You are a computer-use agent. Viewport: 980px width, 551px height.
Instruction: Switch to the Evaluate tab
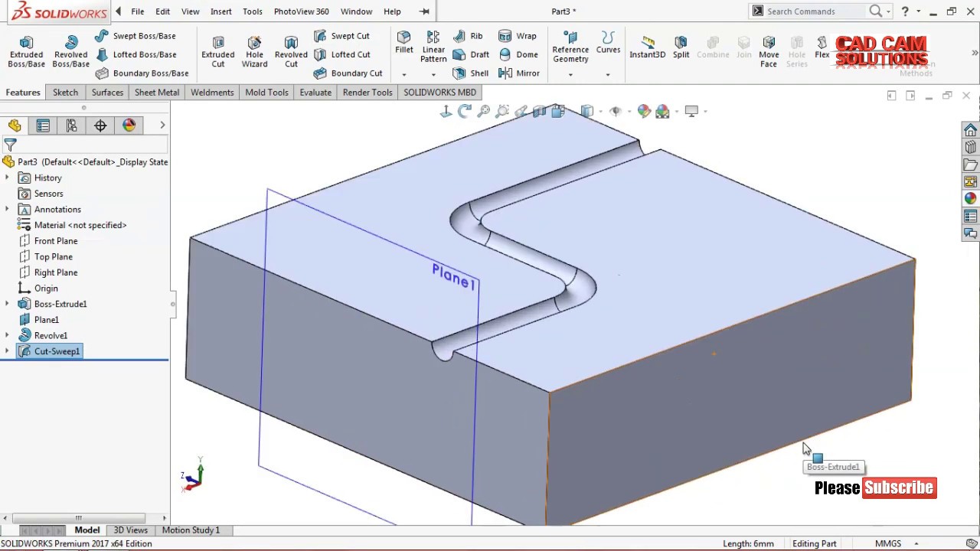[315, 93]
